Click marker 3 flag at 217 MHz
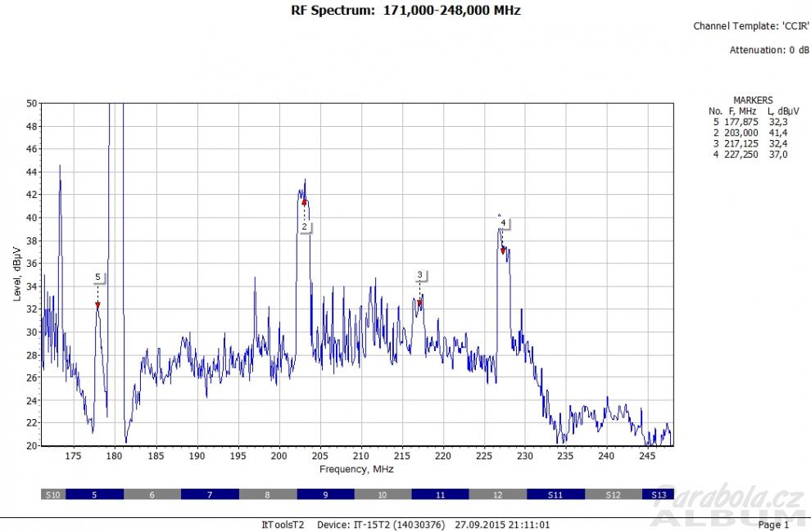 419,275
